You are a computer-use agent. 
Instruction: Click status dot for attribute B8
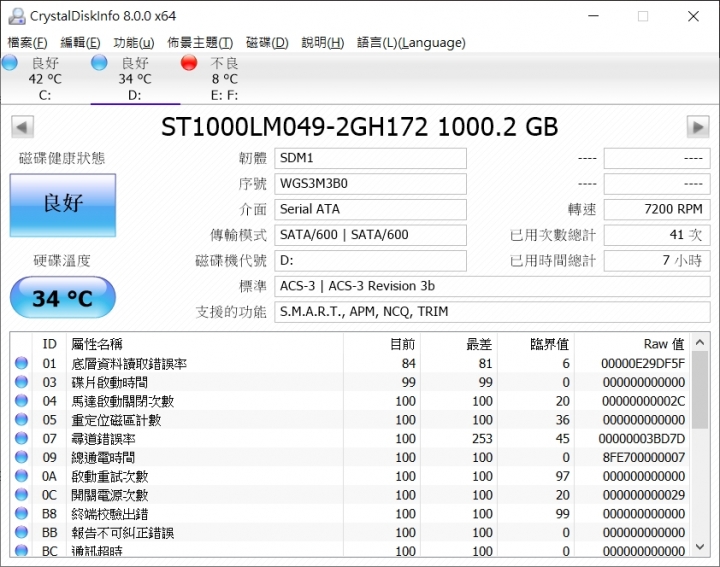click(x=21, y=514)
